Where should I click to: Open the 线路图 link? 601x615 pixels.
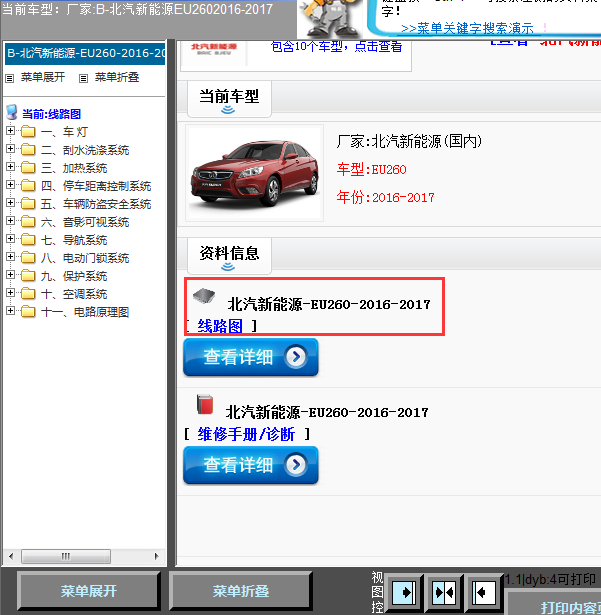coord(220,326)
